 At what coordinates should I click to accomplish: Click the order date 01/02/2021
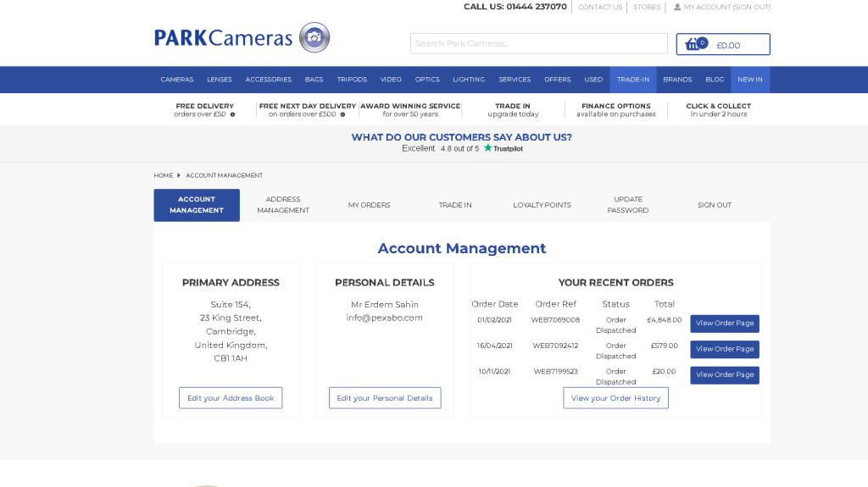click(494, 320)
